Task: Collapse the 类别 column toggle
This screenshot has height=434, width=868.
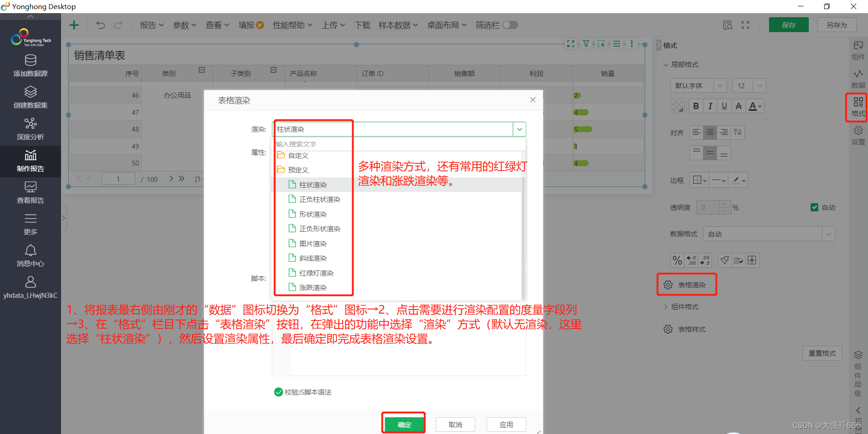Action: pos(202,70)
